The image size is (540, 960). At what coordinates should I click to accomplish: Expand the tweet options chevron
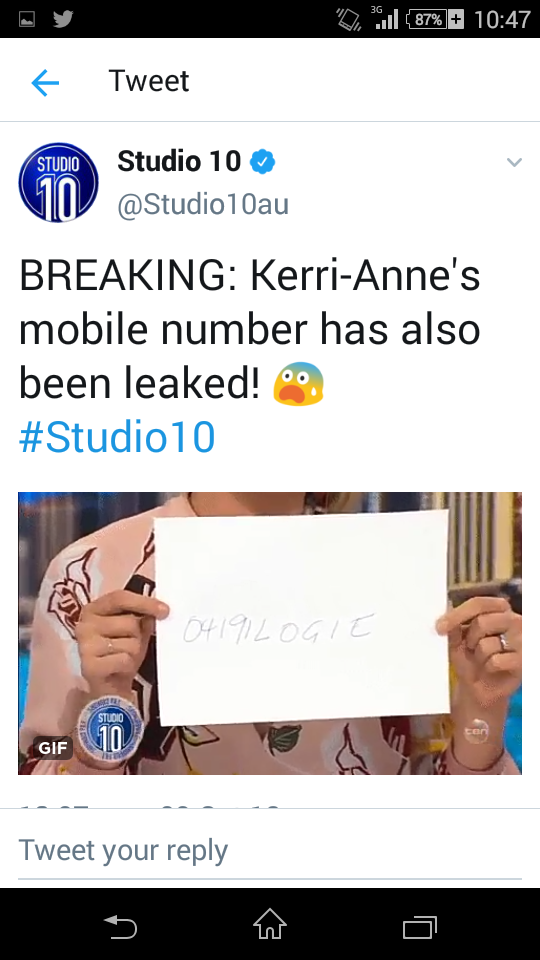(x=514, y=162)
